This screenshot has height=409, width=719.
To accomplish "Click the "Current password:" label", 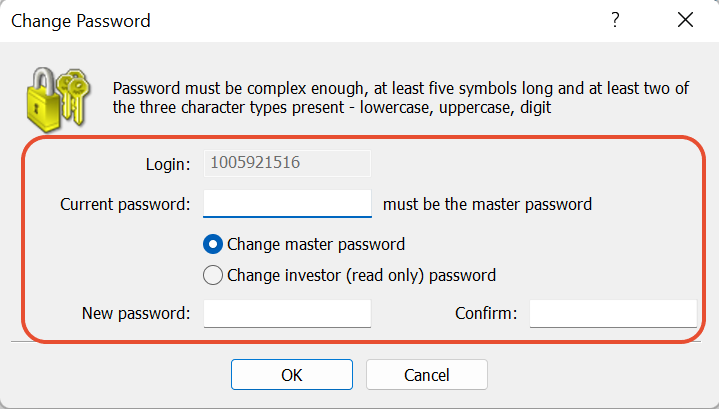I will pos(125,204).
